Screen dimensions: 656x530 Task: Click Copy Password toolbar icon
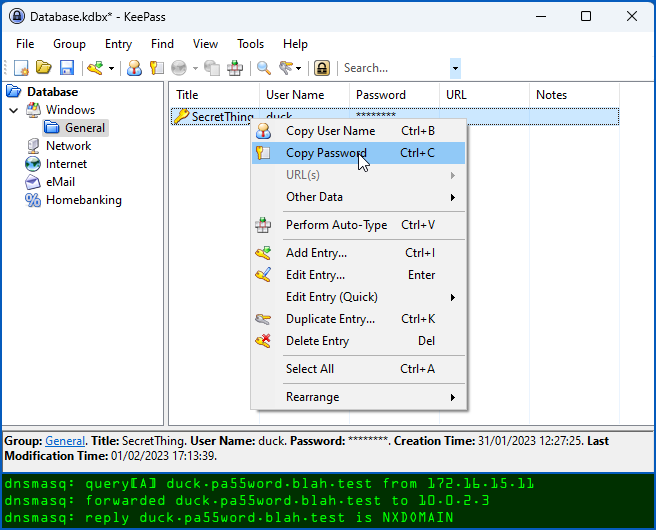coord(157,68)
